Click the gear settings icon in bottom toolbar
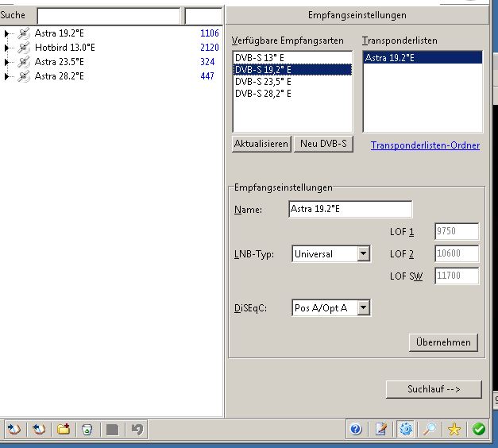The image size is (498, 448). 406,429
